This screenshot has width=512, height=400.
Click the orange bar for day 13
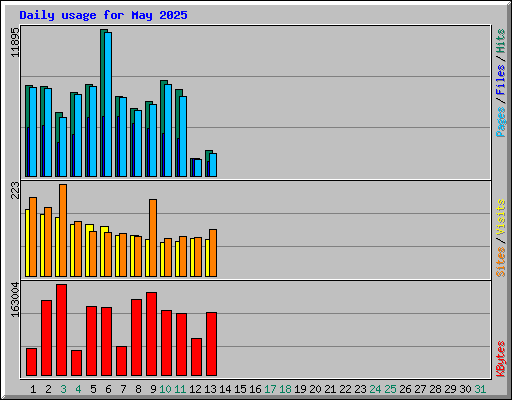213,253
